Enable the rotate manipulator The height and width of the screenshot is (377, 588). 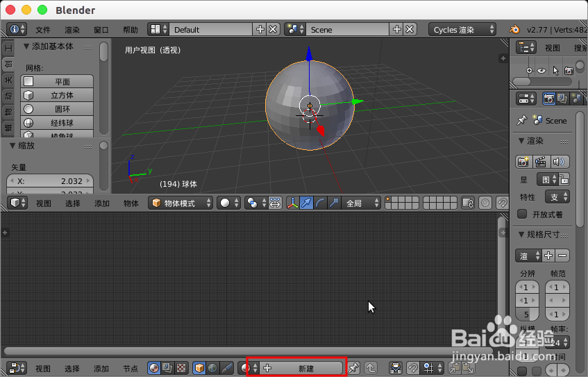(320, 203)
